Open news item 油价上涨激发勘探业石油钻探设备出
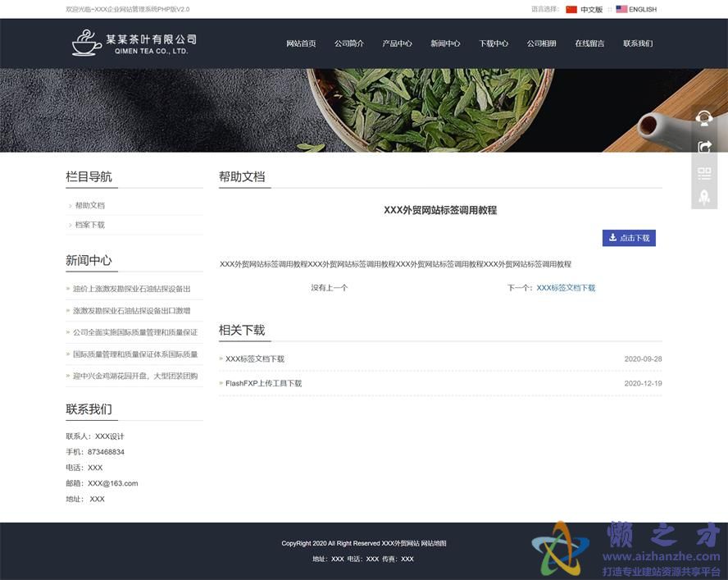 [x=132, y=289]
